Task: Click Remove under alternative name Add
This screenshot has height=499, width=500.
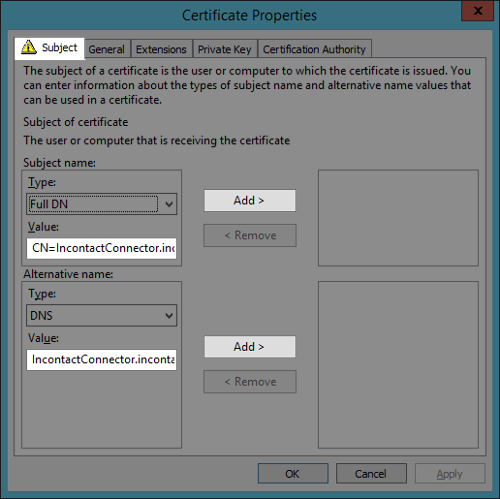Action: (x=250, y=382)
